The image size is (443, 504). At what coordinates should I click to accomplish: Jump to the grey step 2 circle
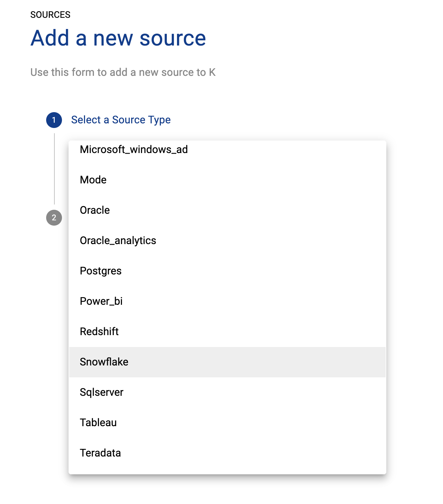pos(54,218)
